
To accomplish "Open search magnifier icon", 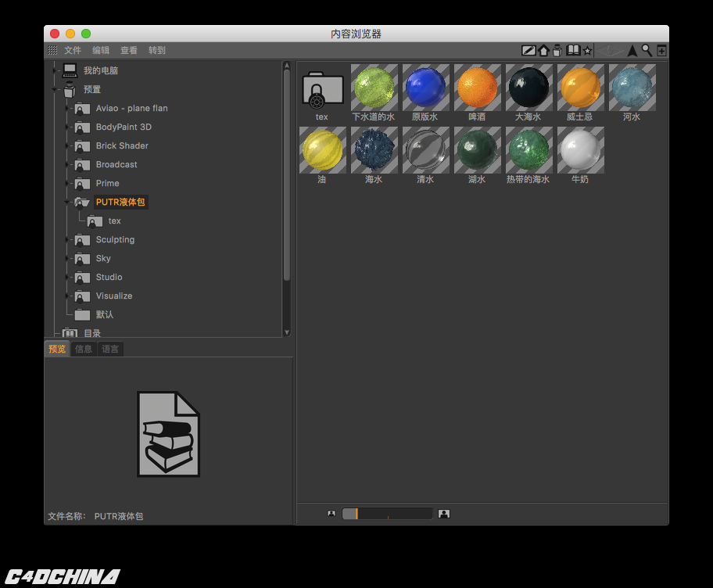I will pyautogui.click(x=647, y=50).
